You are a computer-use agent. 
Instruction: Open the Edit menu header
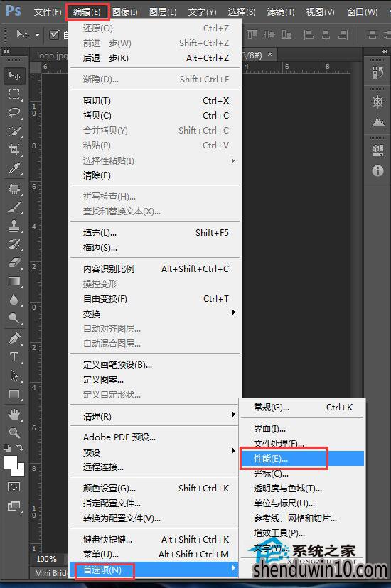pyautogui.click(x=87, y=12)
